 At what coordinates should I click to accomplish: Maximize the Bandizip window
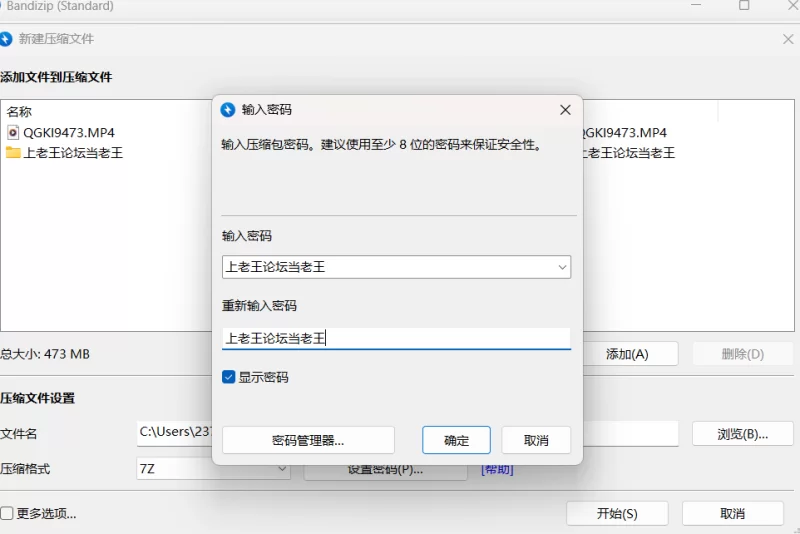coord(744,6)
